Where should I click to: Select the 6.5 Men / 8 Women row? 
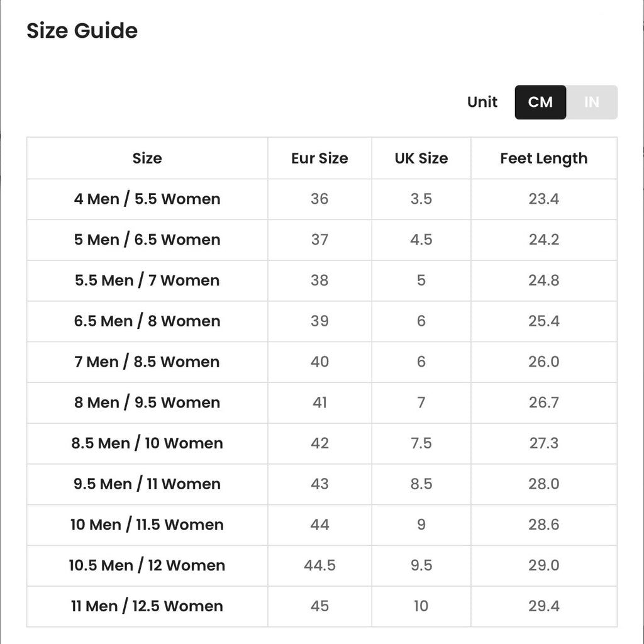pos(322,321)
